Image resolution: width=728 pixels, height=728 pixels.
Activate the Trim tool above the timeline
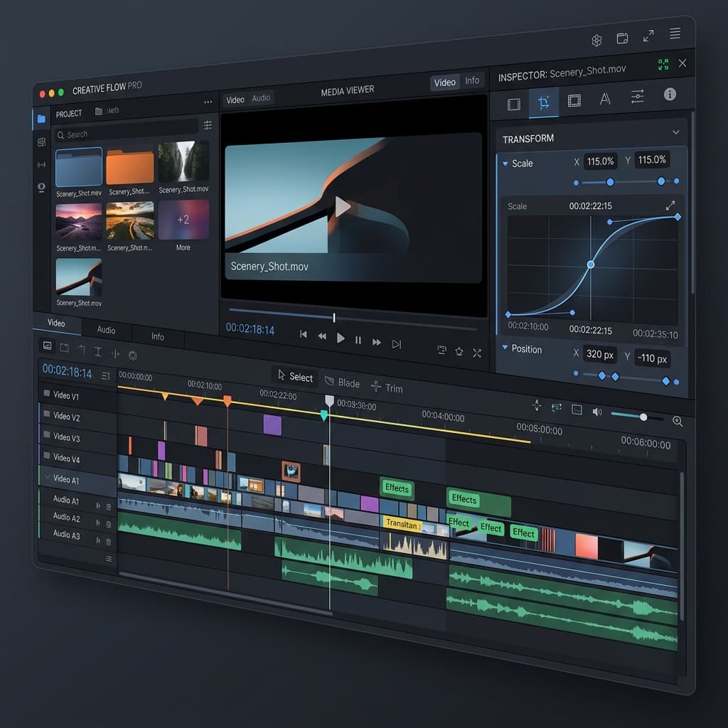pyautogui.click(x=395, y=388)
